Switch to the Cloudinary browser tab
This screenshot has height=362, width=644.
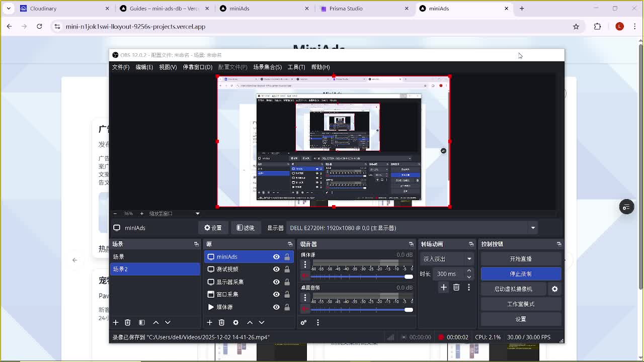[64, 9]
